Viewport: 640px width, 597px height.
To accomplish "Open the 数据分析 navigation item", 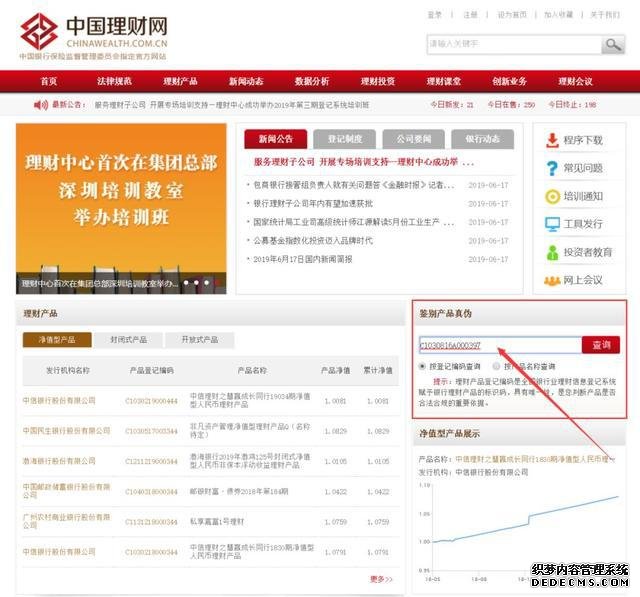I will (x=312, y=81).
